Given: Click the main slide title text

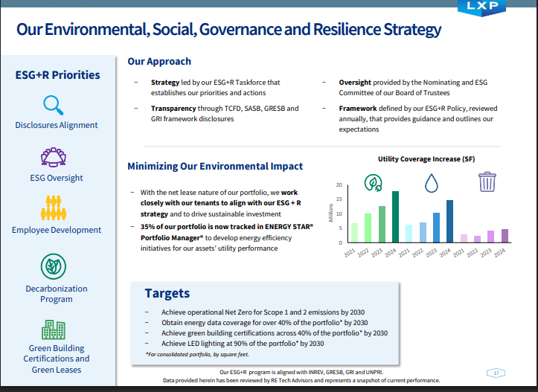Looking at the screenshot, I should coord(228,30).
